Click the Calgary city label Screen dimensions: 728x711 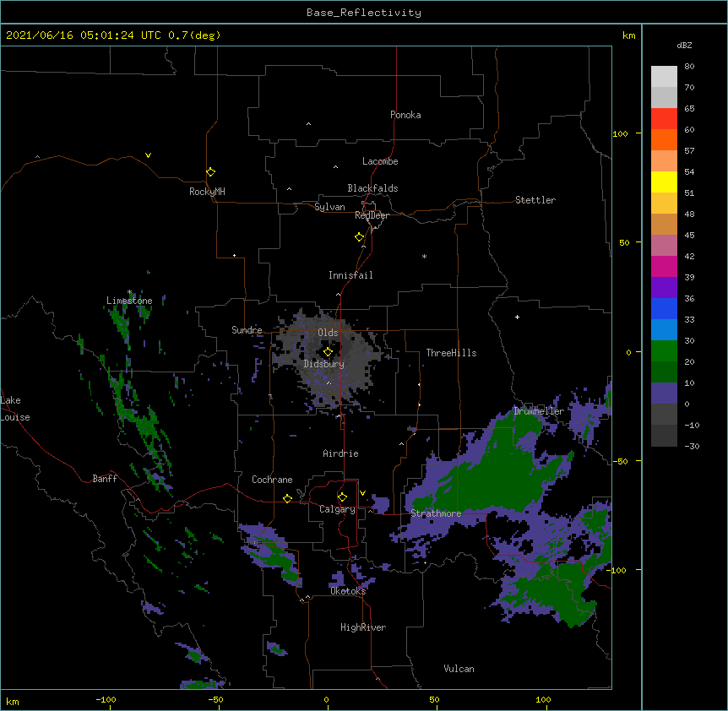337,509
